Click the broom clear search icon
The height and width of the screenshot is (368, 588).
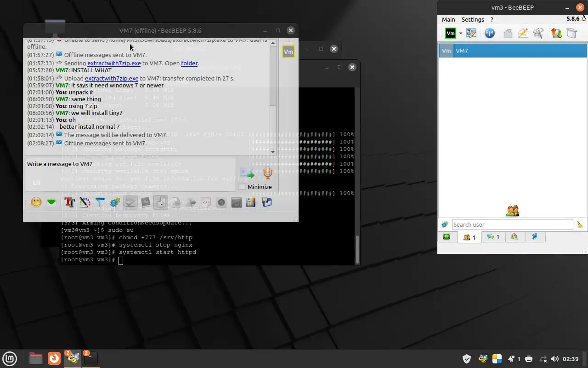(x=580, y=224)
